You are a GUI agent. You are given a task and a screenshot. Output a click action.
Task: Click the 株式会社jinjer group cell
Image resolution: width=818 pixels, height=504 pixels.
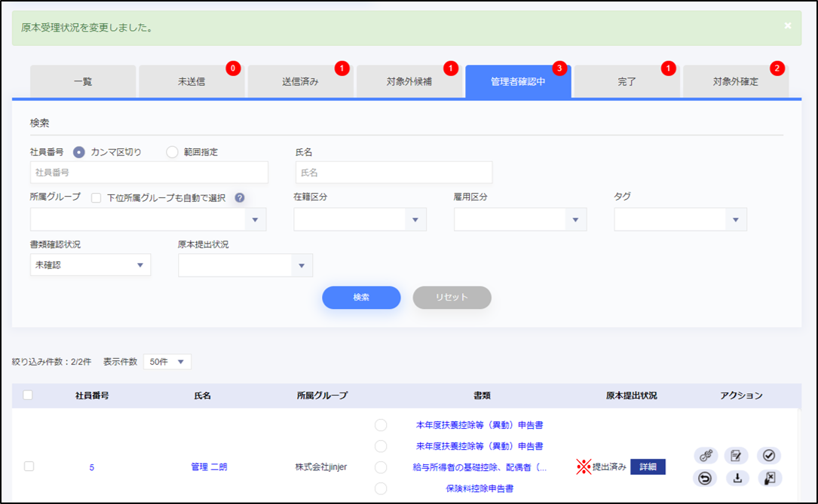pos(321,467)
